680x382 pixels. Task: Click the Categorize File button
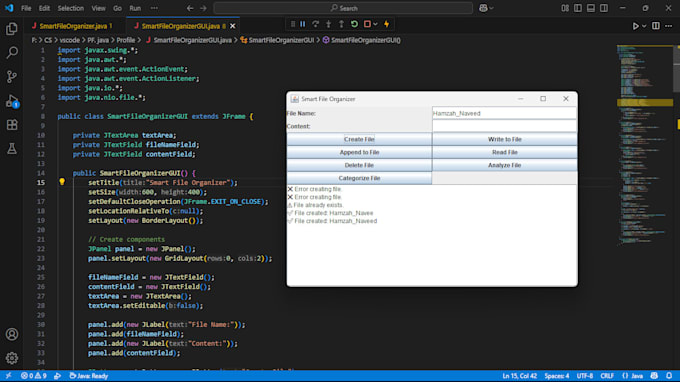pyautogui.click(x=359, y=178)
